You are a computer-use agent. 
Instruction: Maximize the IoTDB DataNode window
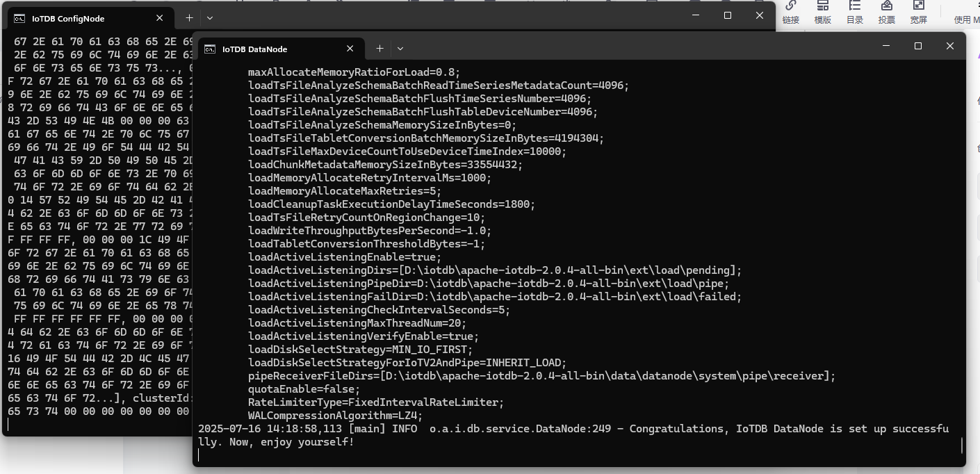(x=918, y=46)
